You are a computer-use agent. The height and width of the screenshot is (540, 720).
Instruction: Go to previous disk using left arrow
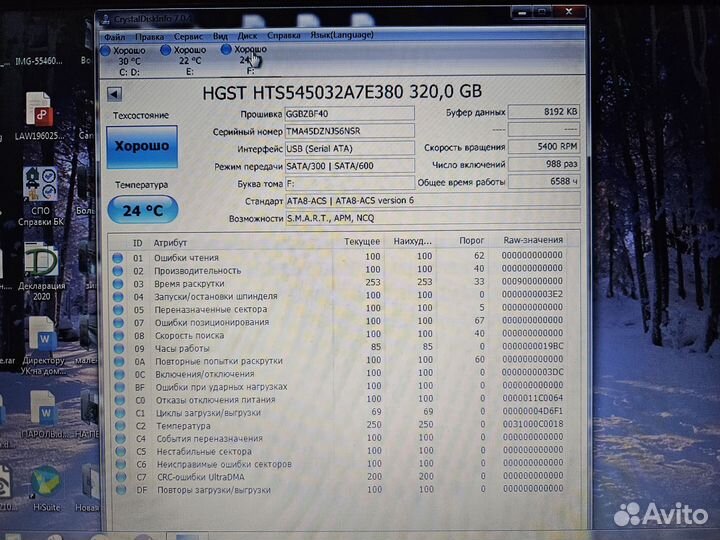(x=114, y=94)
